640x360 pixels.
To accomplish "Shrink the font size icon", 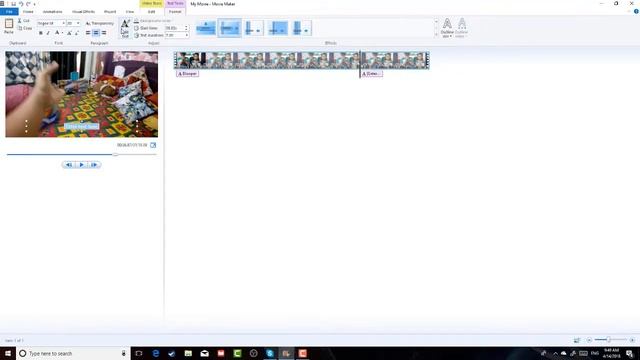I will pos(76,33).
